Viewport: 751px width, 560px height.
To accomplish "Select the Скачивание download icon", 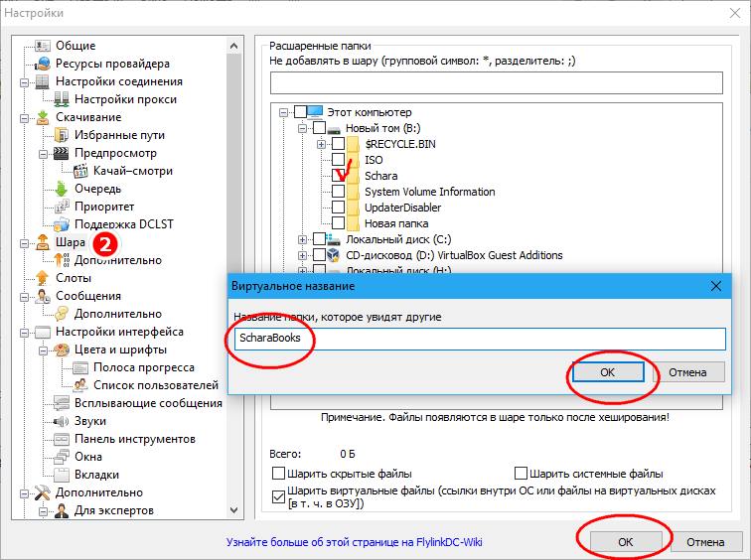I will (43, 117).
